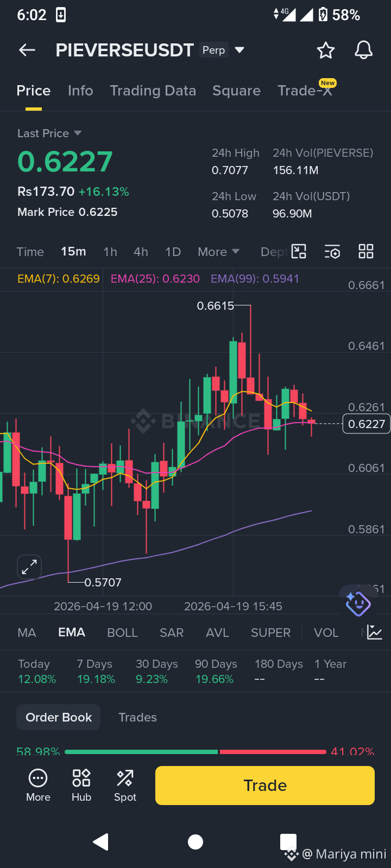Open the Perp contract pair dropdown
The height and width of the screenshot is (868, 391).
(222, 50)
